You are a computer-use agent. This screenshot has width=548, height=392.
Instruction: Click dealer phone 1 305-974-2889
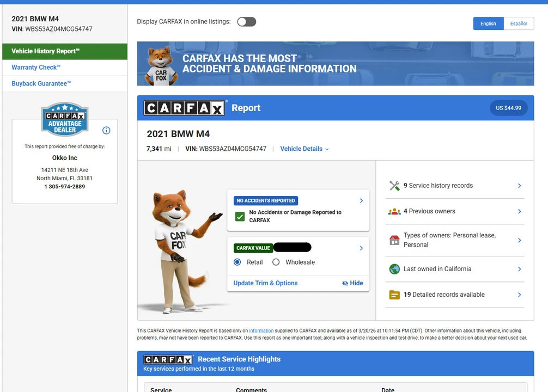[x=65, y=187]
